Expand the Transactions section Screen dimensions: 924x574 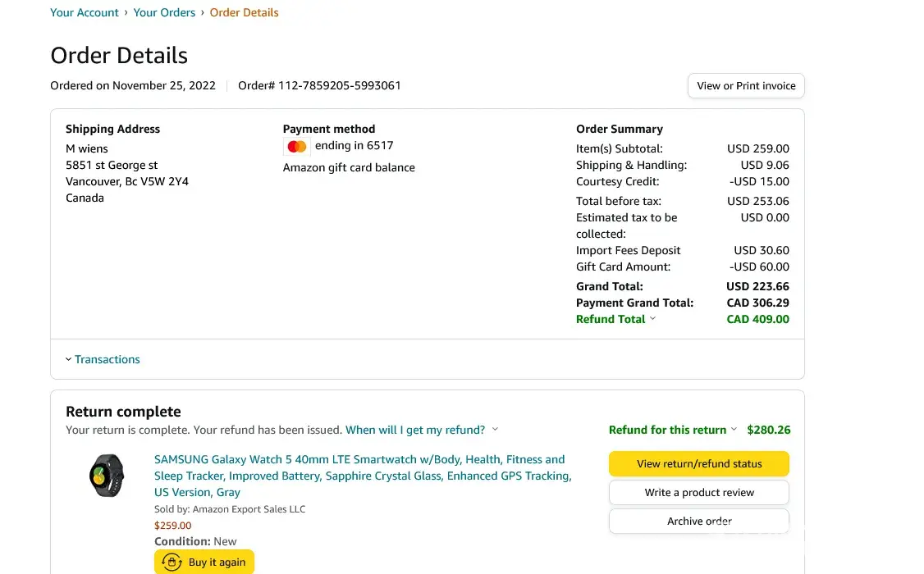[x=107, y=359]
